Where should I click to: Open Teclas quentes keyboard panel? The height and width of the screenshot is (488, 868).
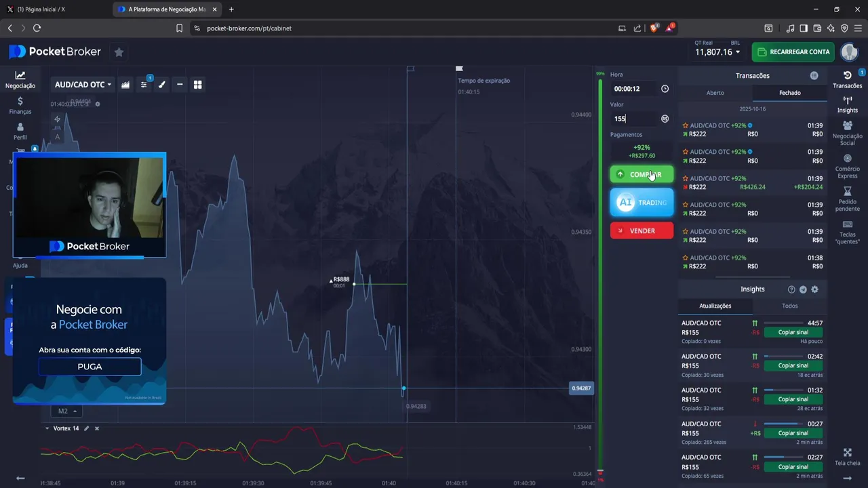847,232
